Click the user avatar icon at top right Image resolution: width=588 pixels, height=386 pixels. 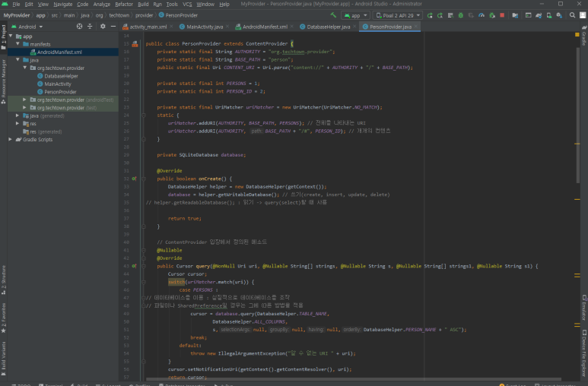[583, 15]
